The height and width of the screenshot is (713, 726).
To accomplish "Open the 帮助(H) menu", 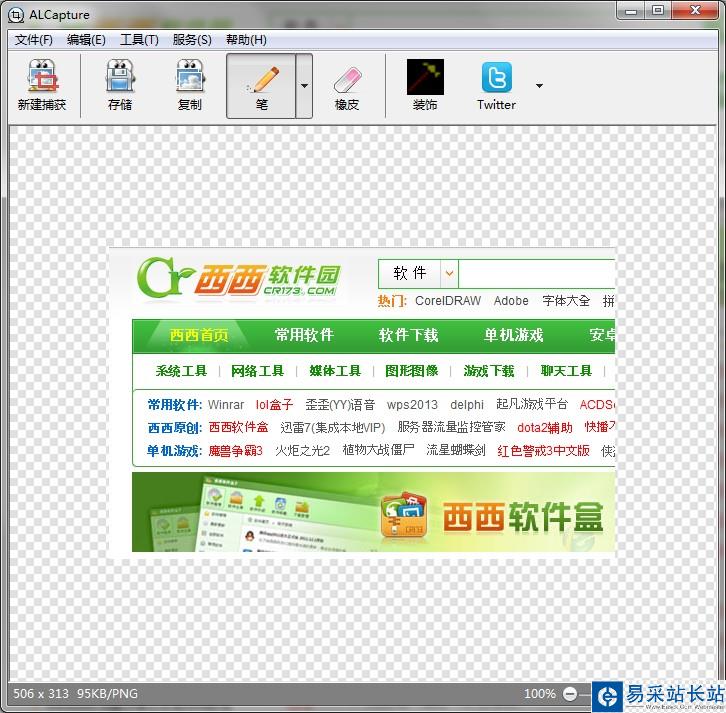I will [246, 40].
